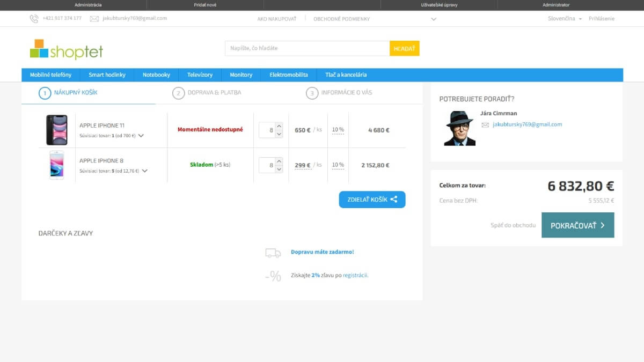The image size is (644, 362).
Task: Click the total 6 832,80 € amount
Action: [581, 186]
